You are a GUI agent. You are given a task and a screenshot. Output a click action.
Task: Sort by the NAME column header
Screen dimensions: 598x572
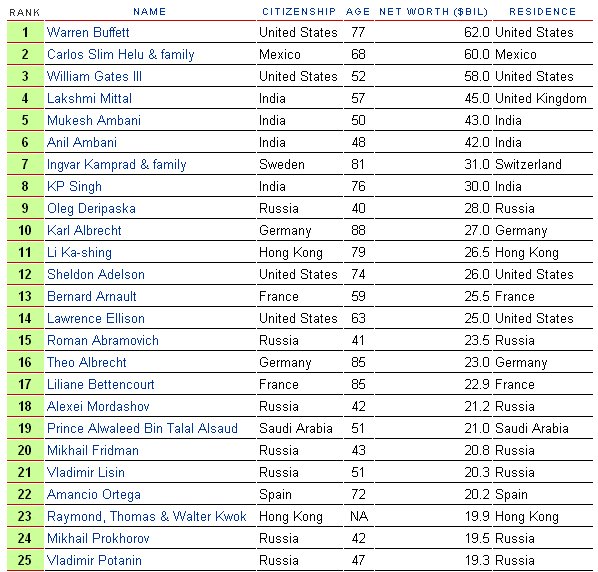(150, 11)
